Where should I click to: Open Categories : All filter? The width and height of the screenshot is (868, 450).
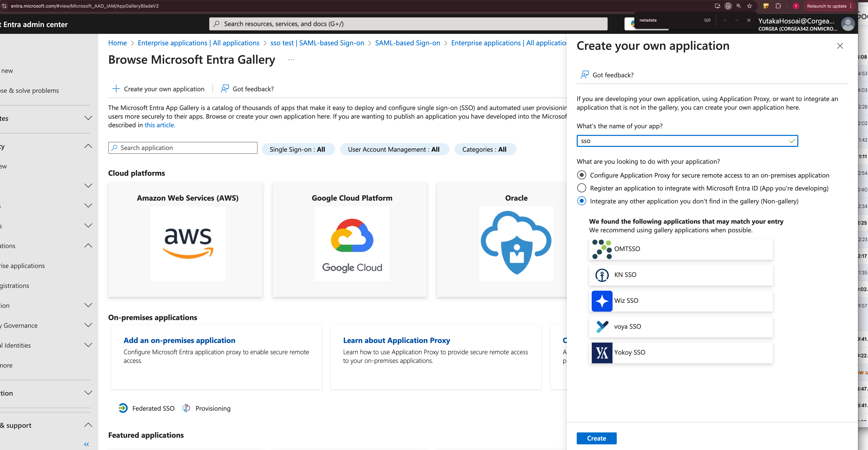point(485,149)
